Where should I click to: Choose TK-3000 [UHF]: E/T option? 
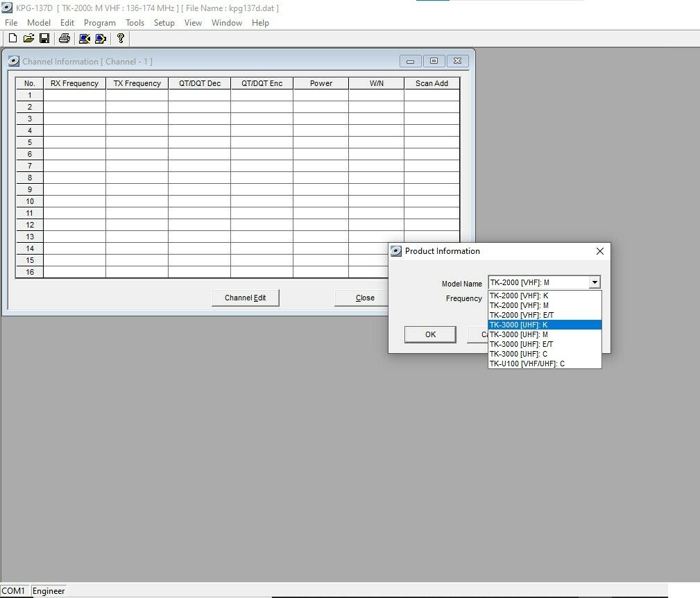545,344
